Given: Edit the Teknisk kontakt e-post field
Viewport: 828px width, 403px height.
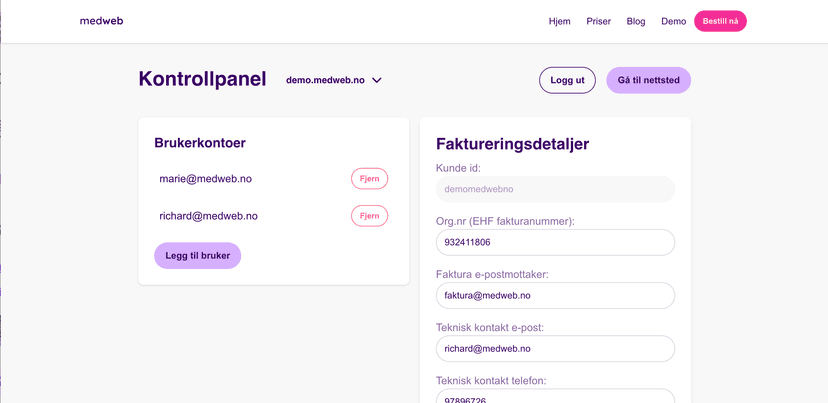Looking at the screenshot, I should 555,349.
